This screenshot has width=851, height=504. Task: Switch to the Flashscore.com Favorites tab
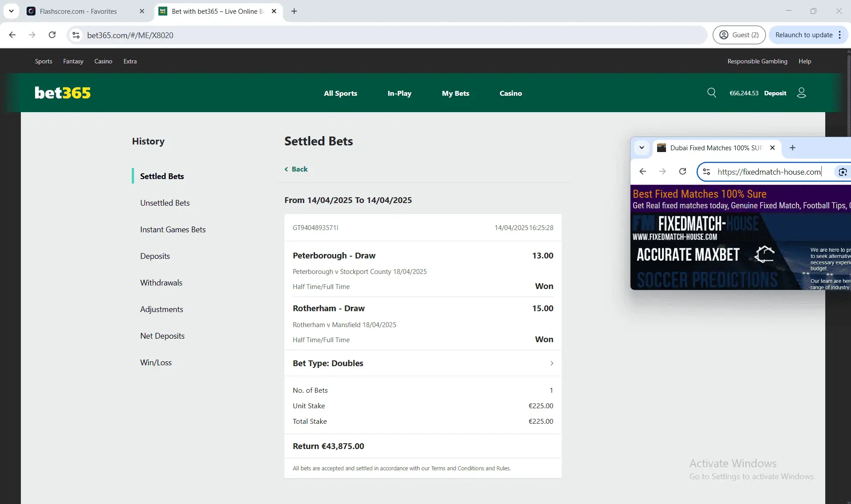(x=80, y=11)
